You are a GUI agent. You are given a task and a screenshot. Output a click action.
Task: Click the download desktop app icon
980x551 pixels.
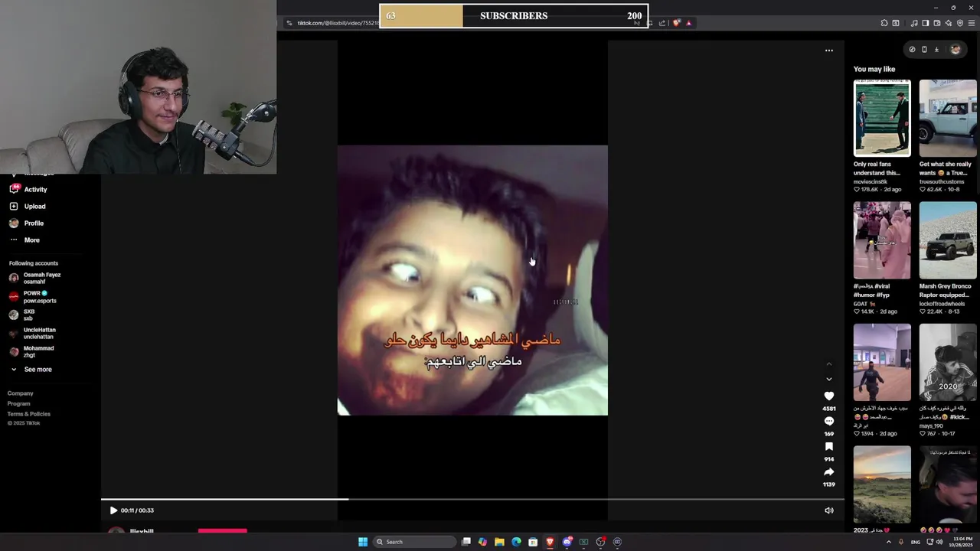pyautogui.click(x=936, y=50)
